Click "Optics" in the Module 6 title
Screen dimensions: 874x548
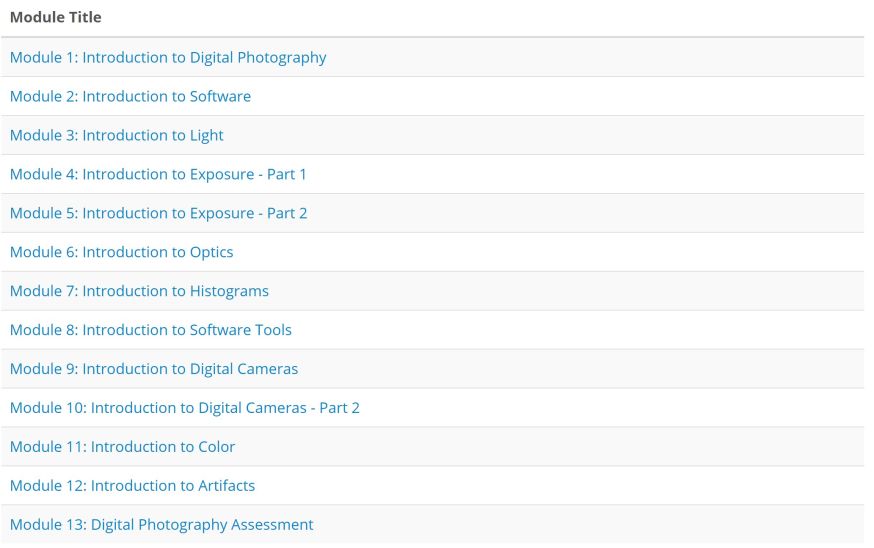[x=211, y=253]
